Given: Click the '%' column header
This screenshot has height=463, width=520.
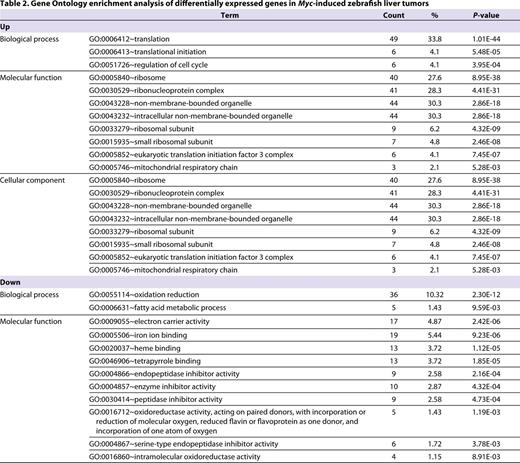Looking at the screenshot, I should [435, 15].
